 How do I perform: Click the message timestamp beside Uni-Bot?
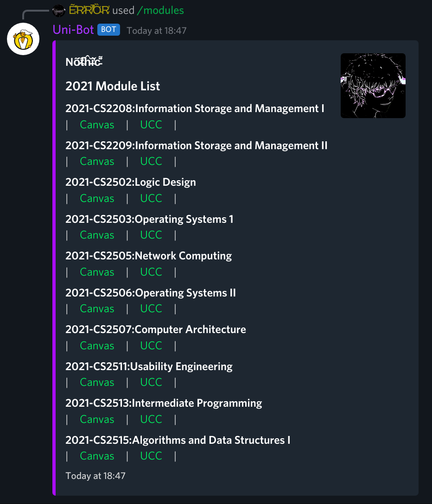[156, 31]
